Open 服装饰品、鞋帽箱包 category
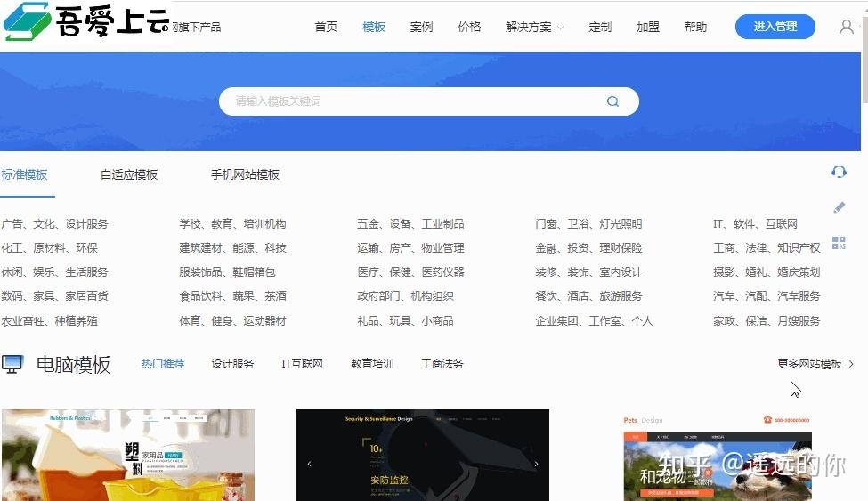Viewport: 868px width, 501px height. (227, 272)
